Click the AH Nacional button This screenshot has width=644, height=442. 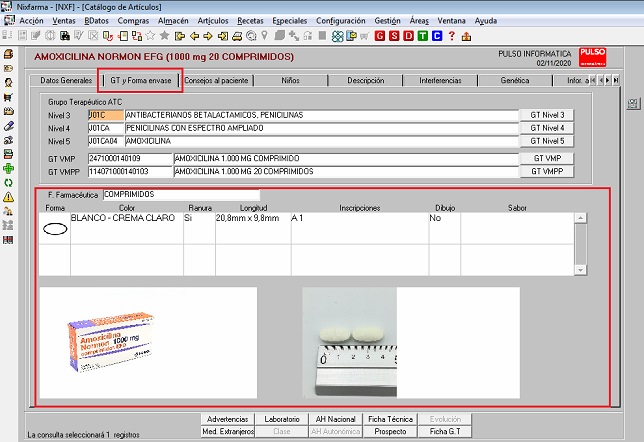pyautogui.click(x=336, y=419)
